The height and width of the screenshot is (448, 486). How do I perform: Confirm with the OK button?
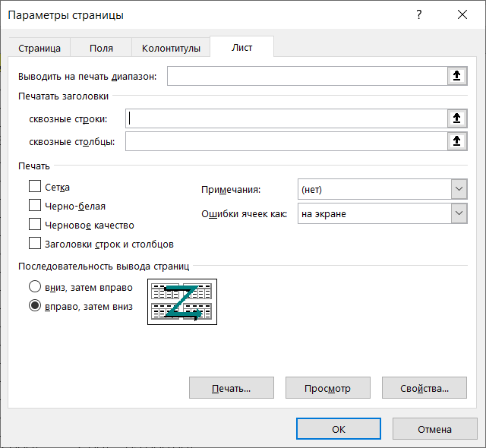[x=339, y=429]
